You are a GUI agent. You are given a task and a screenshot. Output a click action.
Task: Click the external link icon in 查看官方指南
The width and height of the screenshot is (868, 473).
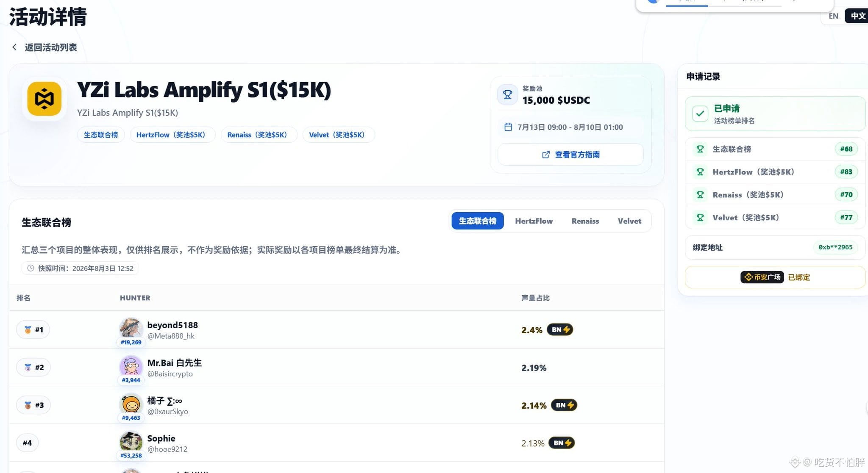pyautogui.click(x=546, y=155)
